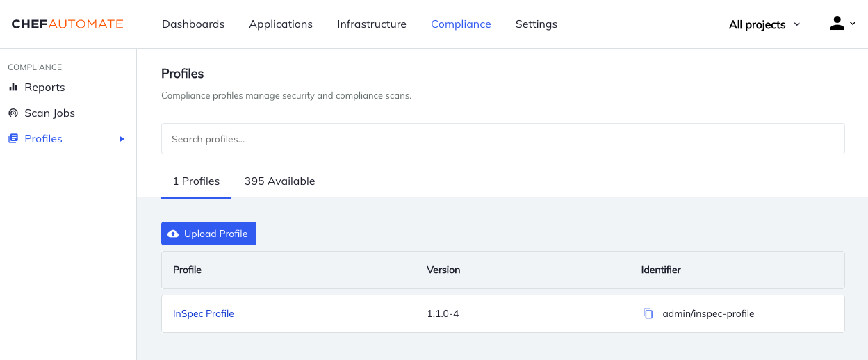Image resolution: width=868 pixels, height=360 pixels.
Task: Open Scan Jobs via its radar icon
Action: tap(13, 113)
